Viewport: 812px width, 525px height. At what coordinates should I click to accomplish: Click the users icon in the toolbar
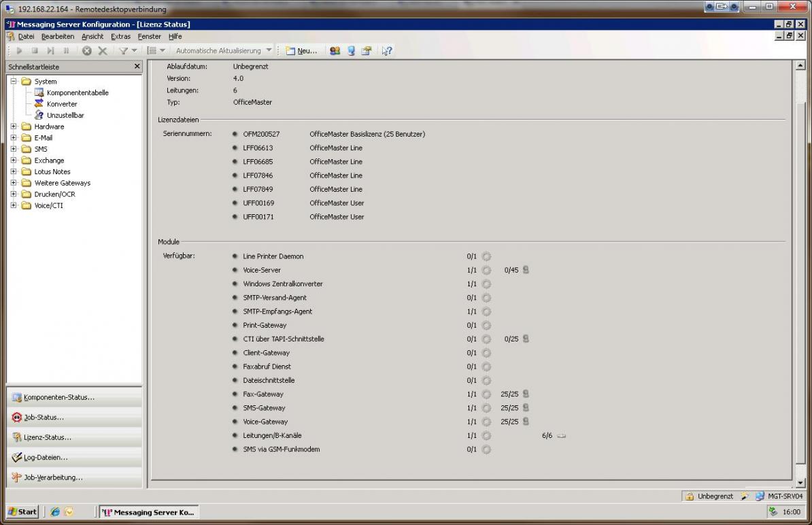tap(335, 50)
